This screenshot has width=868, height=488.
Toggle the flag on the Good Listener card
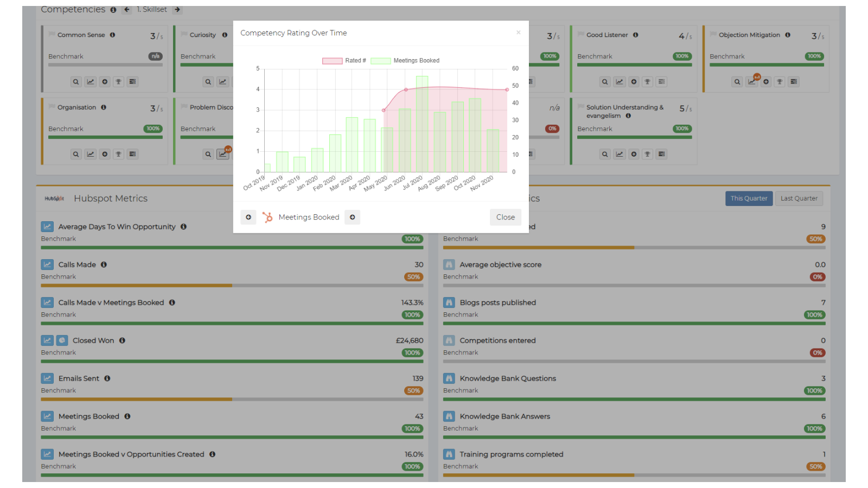[580, 34]
